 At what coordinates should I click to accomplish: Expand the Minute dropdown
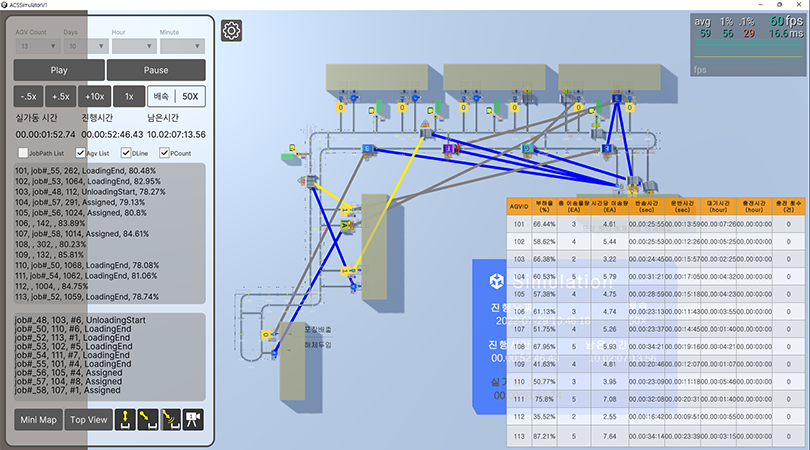tap(181, 45)
